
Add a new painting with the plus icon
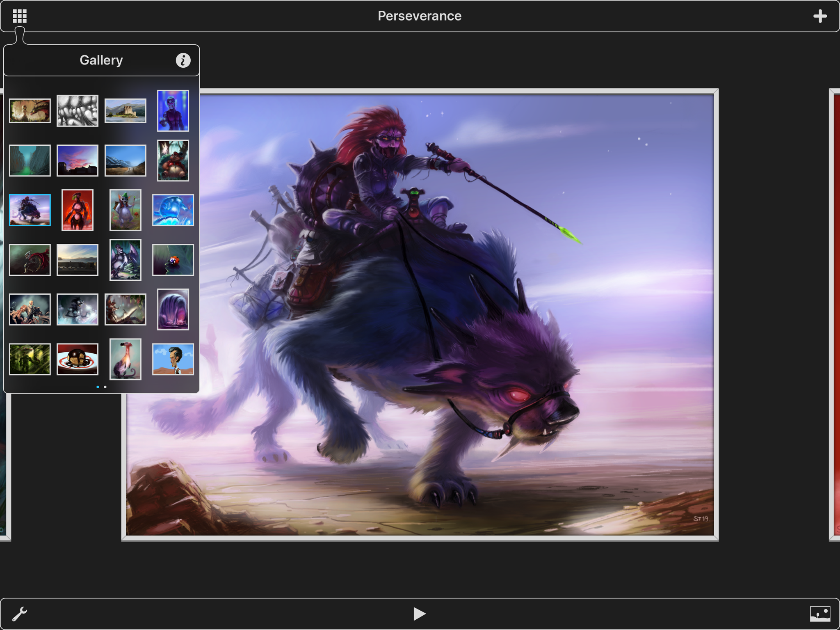coord(820,16)
